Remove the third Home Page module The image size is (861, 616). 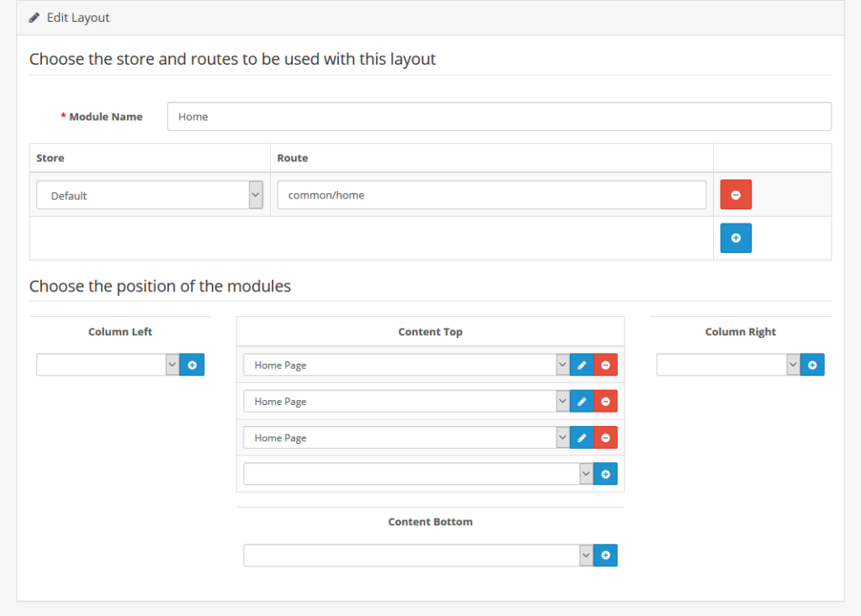(x=605, y=438)
